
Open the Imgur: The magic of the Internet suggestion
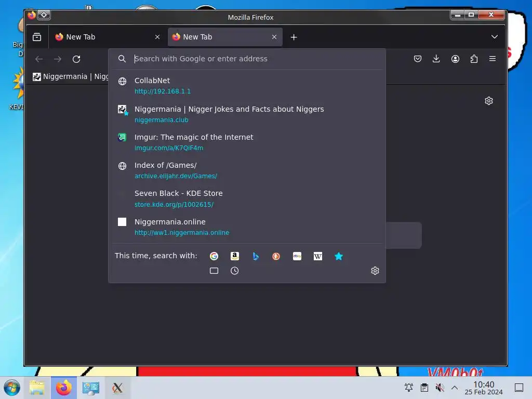click(x=247, y=142)
